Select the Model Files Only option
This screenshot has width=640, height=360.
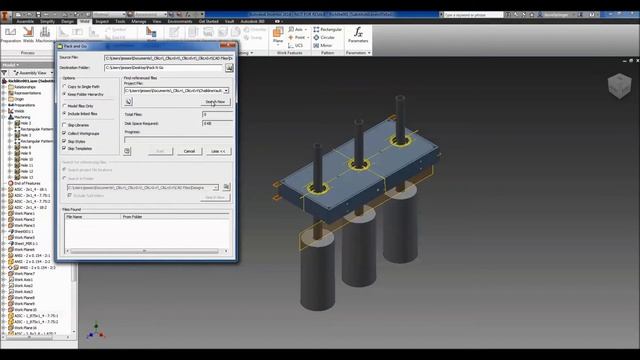(x=78, y=106)
